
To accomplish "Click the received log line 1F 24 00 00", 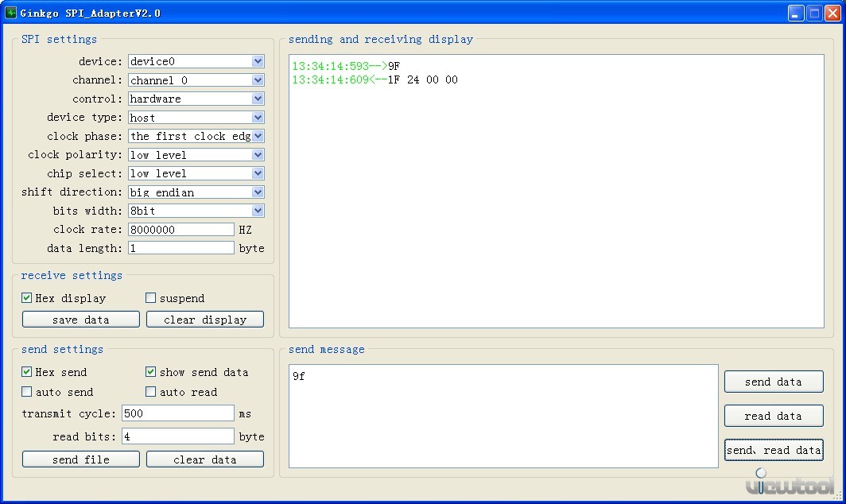I will tap(375, 79).
